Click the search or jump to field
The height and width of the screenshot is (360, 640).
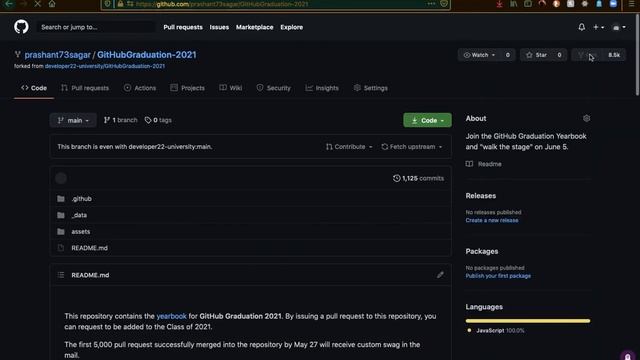click(x=96, y=27)
